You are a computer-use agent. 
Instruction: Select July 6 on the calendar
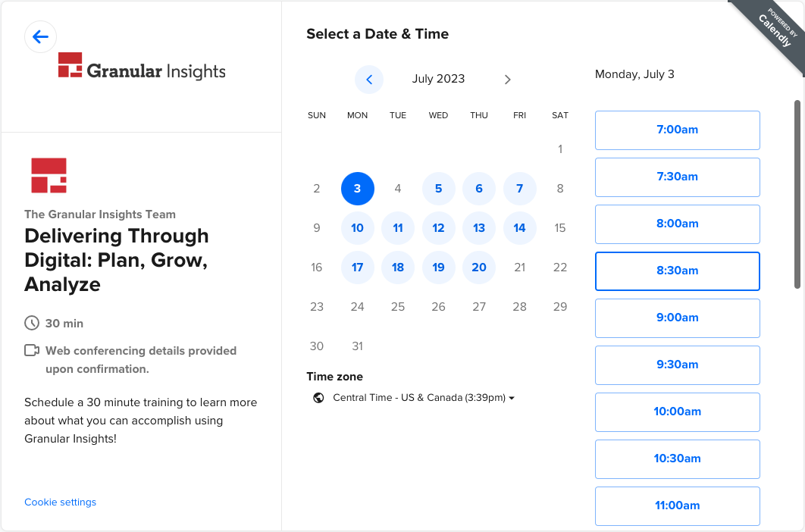(479, 189)
